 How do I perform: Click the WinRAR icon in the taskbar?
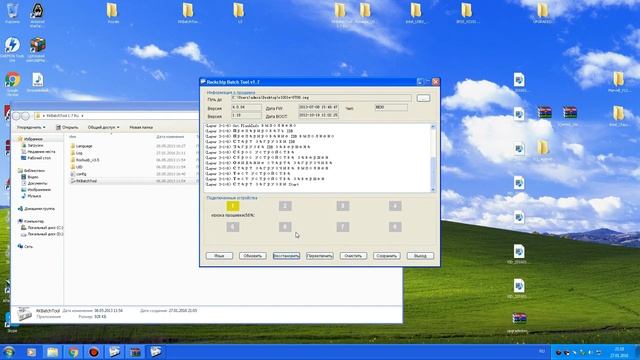tap(135, 352)
